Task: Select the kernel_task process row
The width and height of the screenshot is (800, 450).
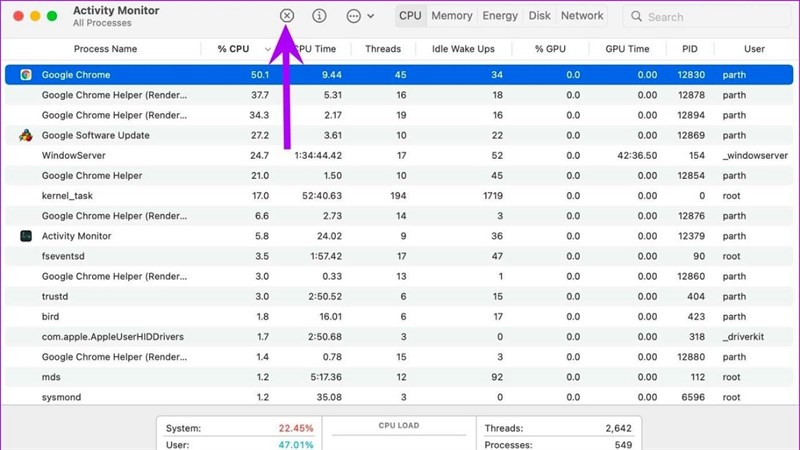Action: 399,196
